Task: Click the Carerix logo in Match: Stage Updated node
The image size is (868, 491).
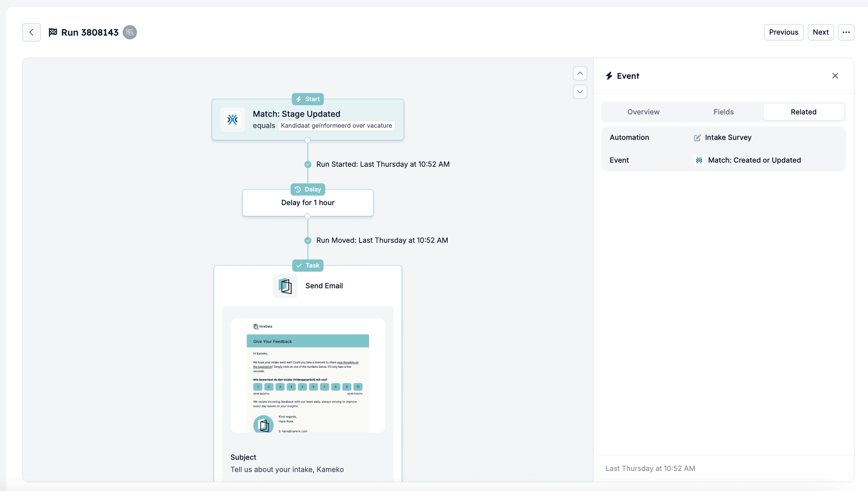Action: coord(232,120)
